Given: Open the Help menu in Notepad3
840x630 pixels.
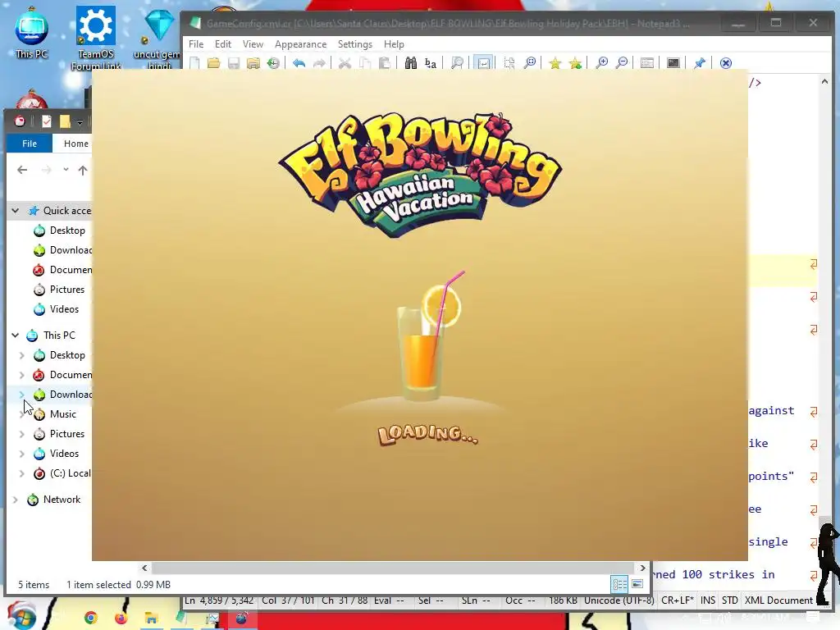Looking at the screenshot, I should click(x=394, y=44).
